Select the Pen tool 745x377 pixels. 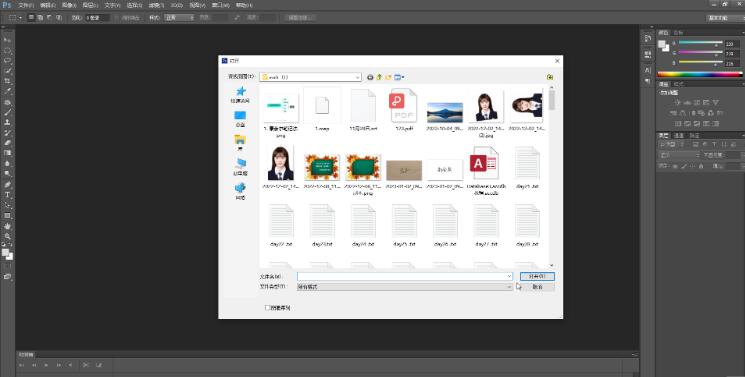8,184
